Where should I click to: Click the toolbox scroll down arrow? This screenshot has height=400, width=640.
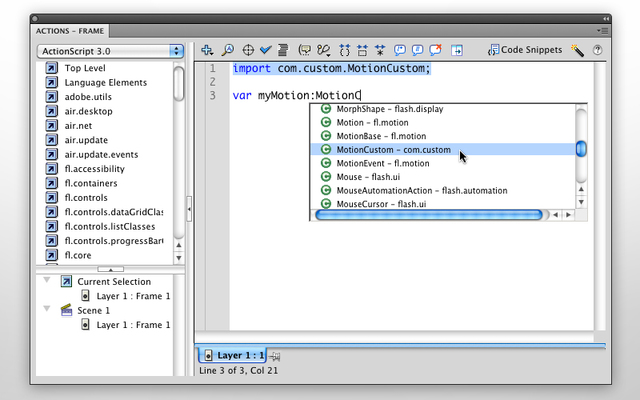(178, 258)
